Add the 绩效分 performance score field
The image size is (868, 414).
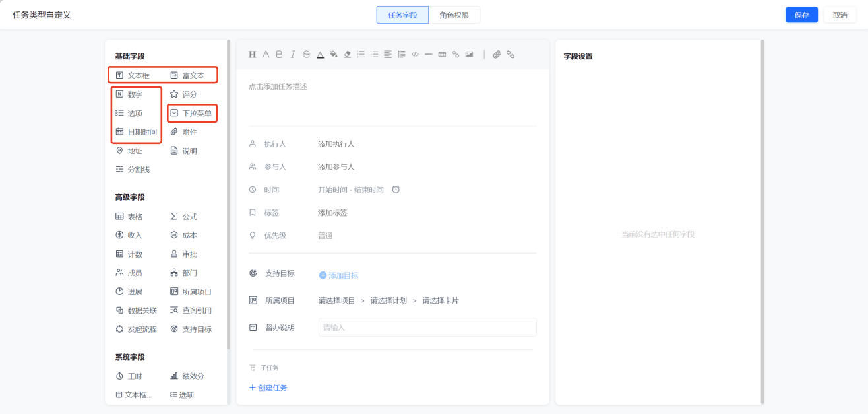[187, 376]
